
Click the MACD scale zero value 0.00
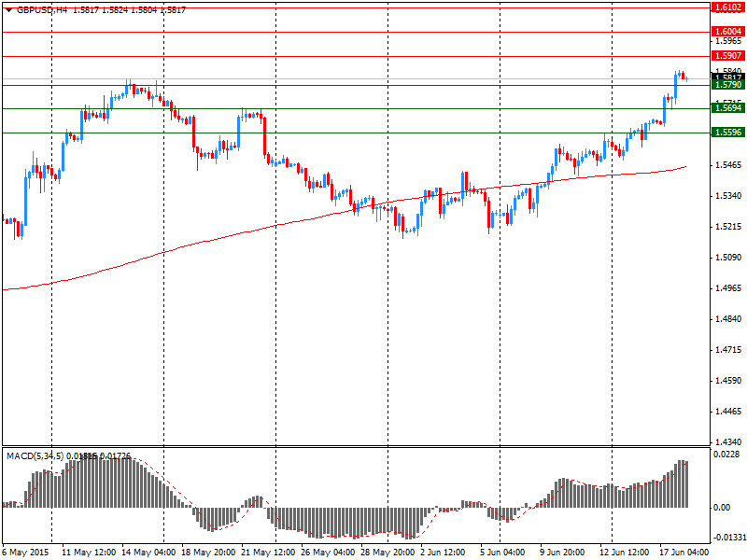(722, 508)
